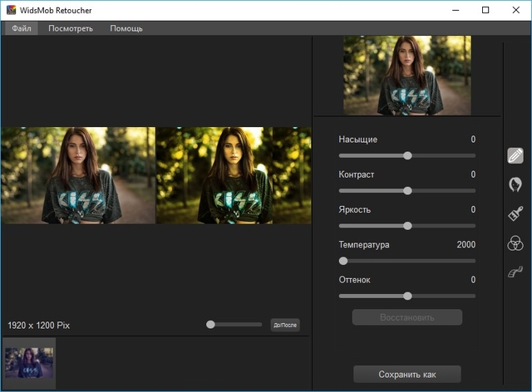This screenshot has width=532, height=392.
Task: Open the Помощь menu
Action: click(126, 28)
